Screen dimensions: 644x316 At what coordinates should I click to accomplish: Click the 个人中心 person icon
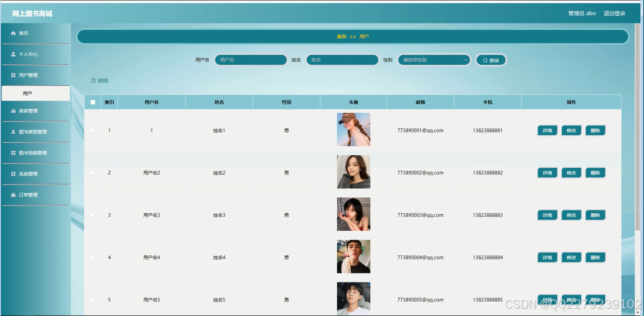point(13,54)
